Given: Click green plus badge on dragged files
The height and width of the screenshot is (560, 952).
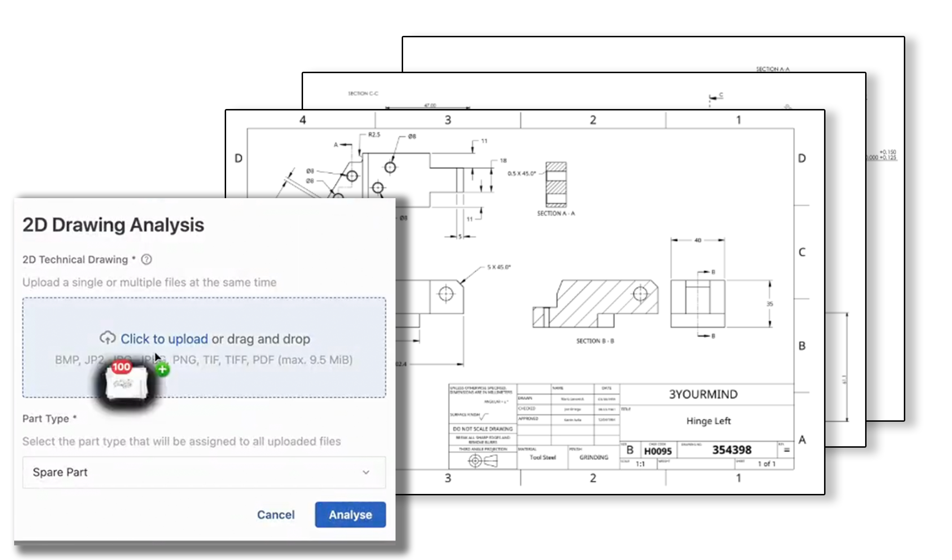Looking at the screenshot, I should (x=162, y=369).
